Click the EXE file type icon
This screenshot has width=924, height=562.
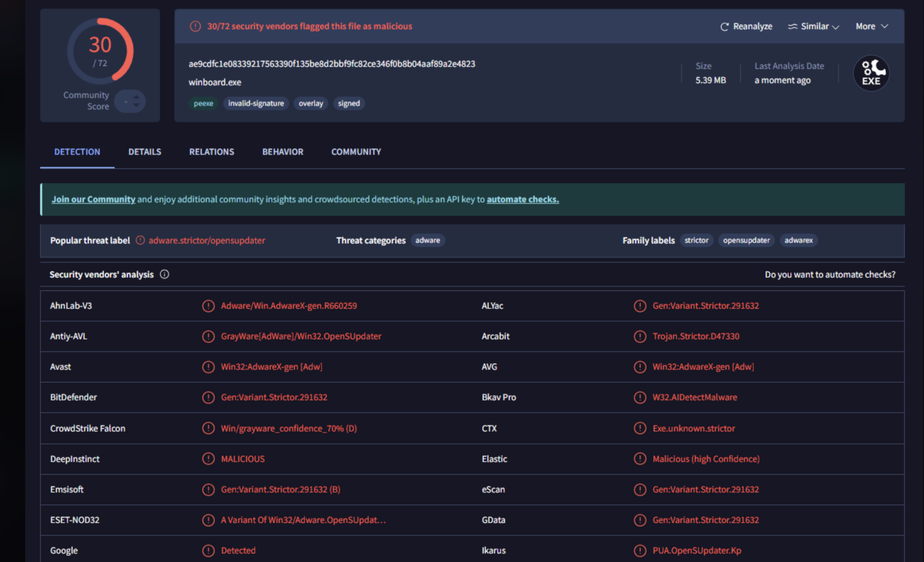coord(871,74)
